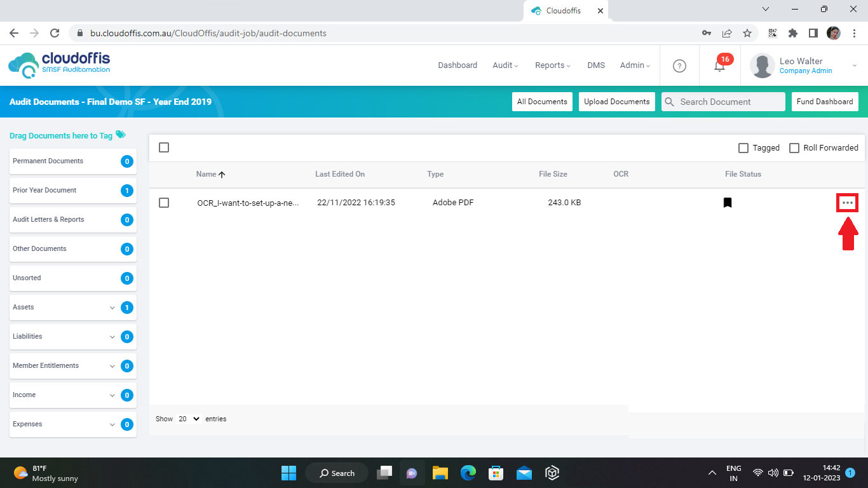Image resolution: width=868 pixels, height=488 pixels.
Task: Click the help question mark icon
Action: point(679,65)
